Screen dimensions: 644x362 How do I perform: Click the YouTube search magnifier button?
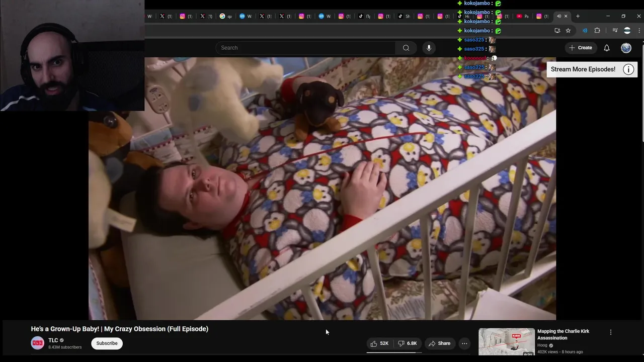[x=406, y=48]
